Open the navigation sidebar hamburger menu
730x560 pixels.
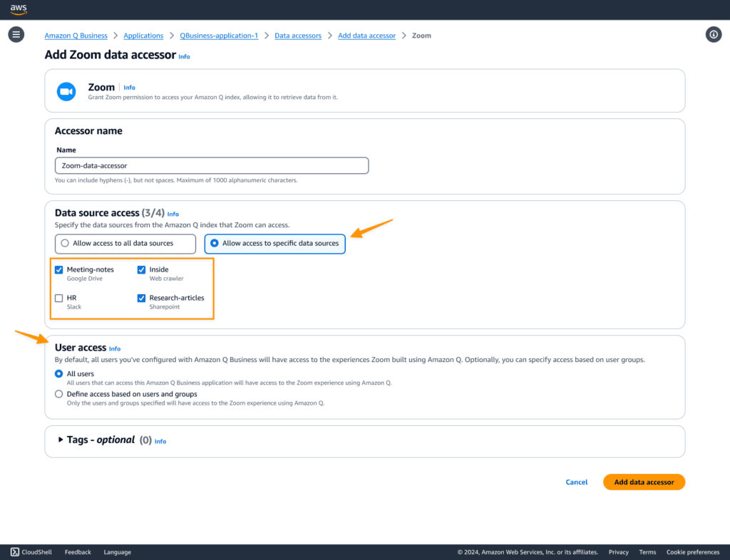(x=16, y=34)
